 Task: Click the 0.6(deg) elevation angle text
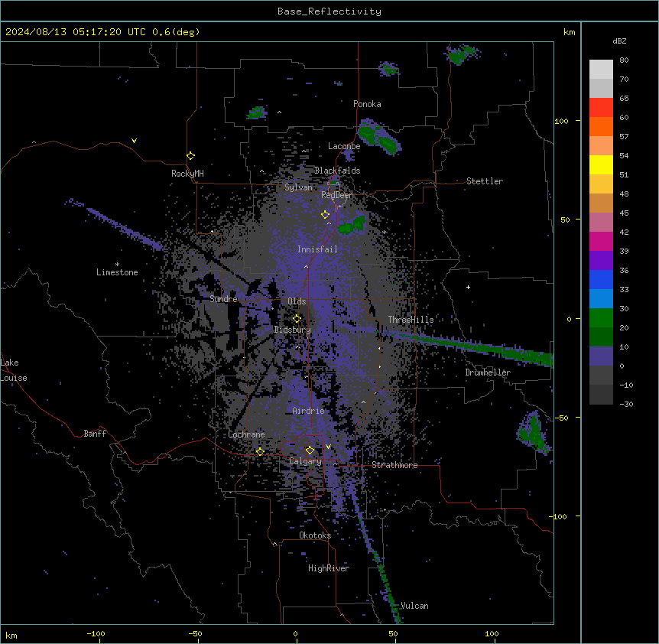tap(176, 32)
